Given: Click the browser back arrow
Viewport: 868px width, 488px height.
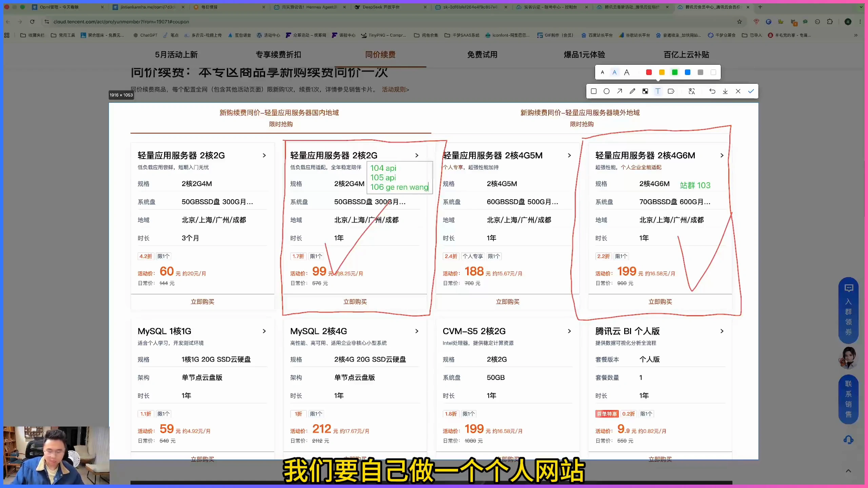Looking at the screenshot, I should (x=8, y=22).
